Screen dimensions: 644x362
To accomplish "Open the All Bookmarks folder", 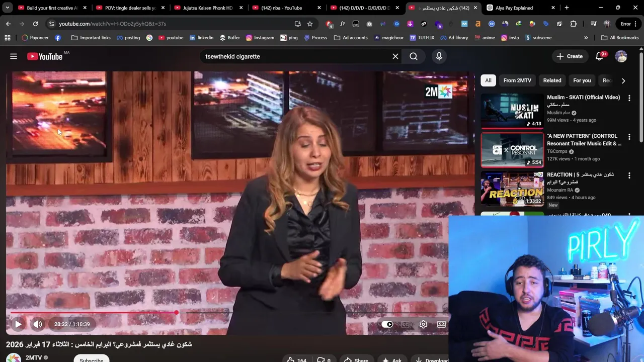I will click(x=620, y=38).
